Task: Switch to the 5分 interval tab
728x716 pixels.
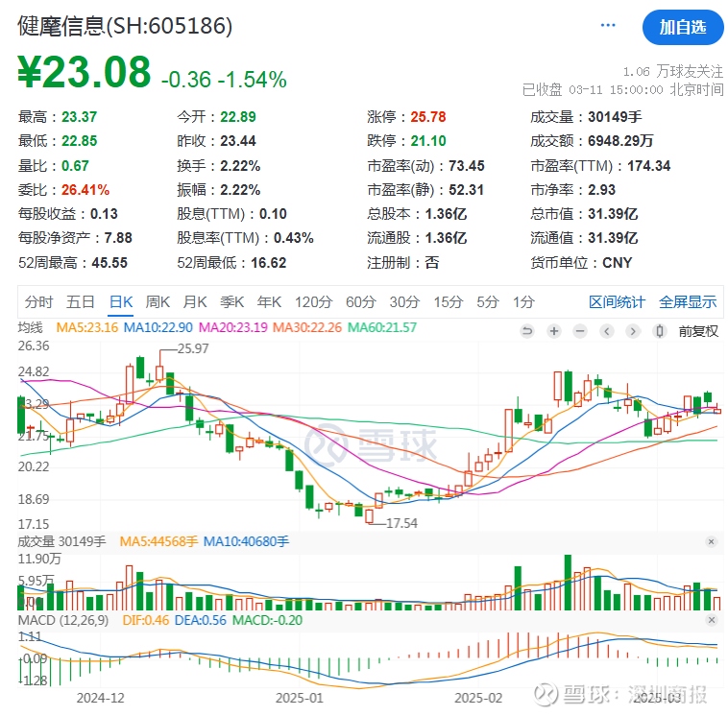Action: click(x=488, y=302)
